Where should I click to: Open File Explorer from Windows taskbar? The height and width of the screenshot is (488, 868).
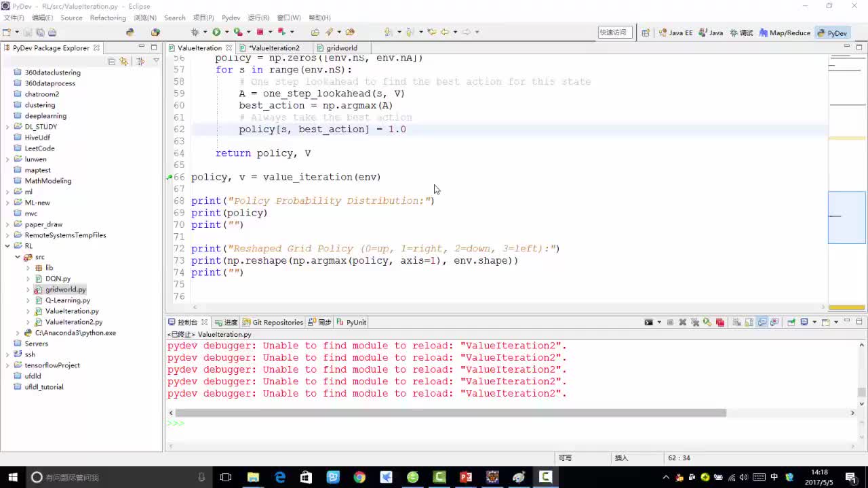tap(253, 477)
